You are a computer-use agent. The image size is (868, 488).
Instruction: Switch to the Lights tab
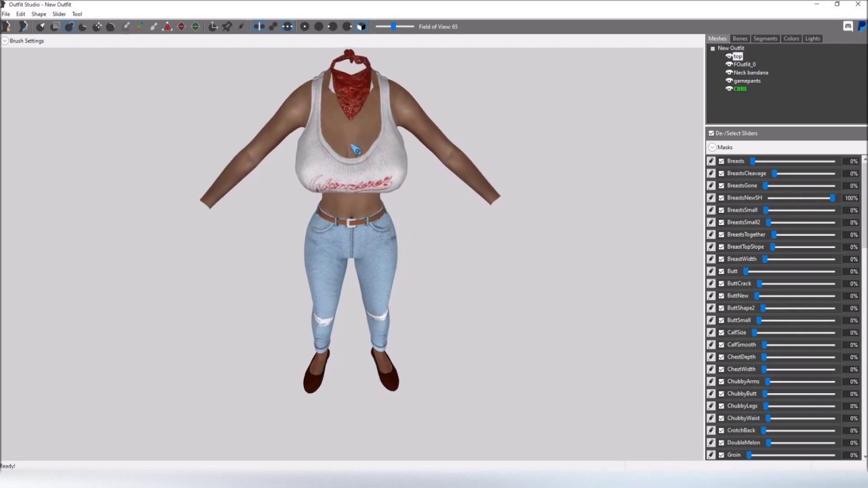(x=812, y=39)
